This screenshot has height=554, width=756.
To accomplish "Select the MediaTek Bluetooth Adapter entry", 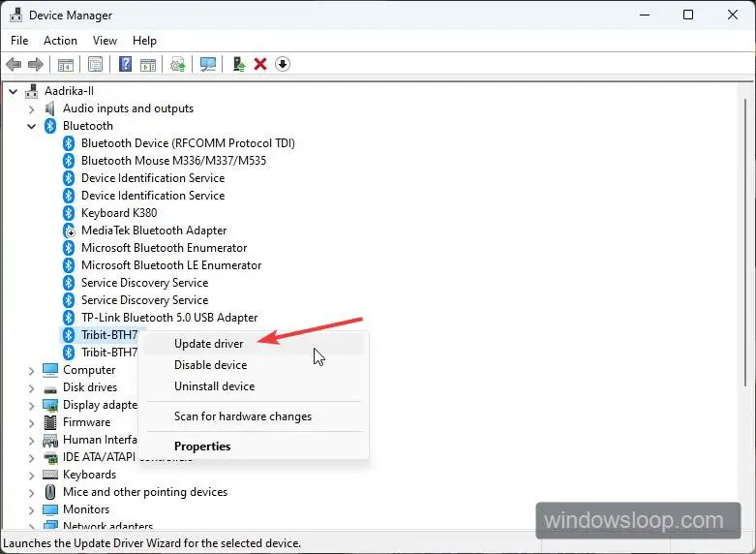I will 154,231.
